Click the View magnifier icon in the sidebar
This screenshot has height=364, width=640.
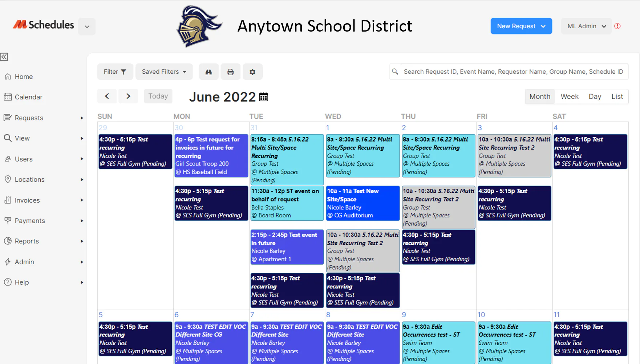(8, 138)
